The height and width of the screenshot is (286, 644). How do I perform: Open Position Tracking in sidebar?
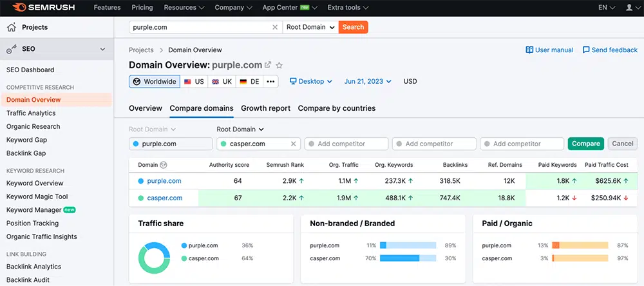pos(32,223)
